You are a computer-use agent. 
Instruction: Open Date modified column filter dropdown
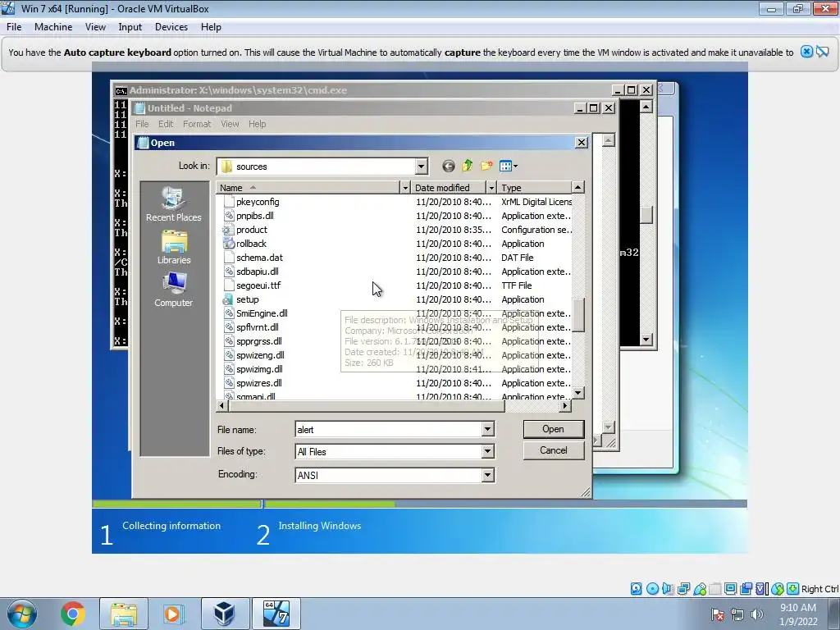point(491,188)
